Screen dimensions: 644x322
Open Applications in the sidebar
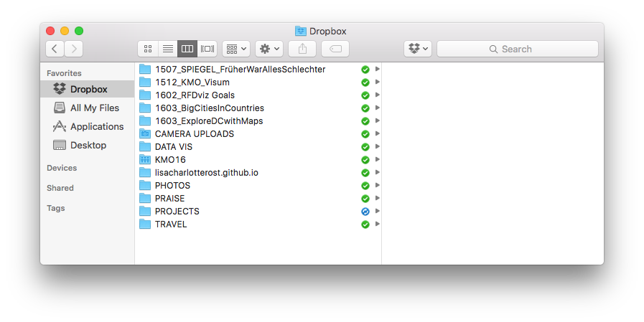tap(88, 126)
